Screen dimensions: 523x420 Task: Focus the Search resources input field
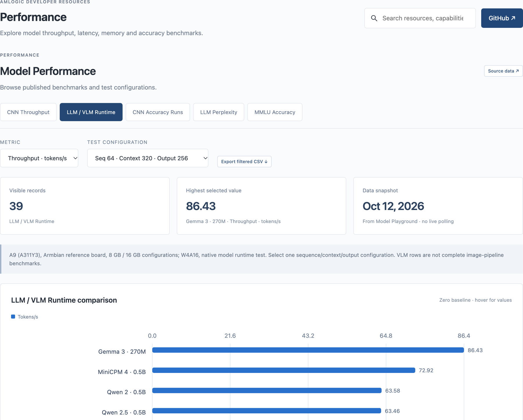click(420, 18)
